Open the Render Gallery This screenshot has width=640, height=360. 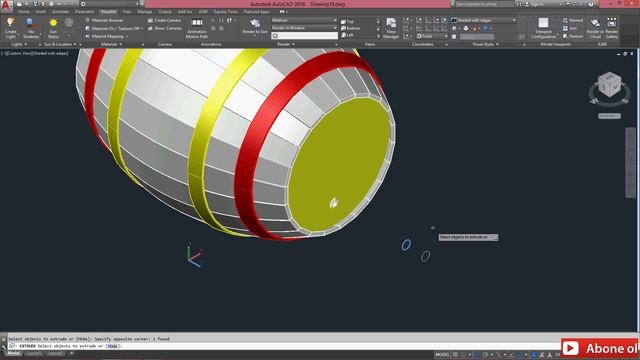(611, 28)
